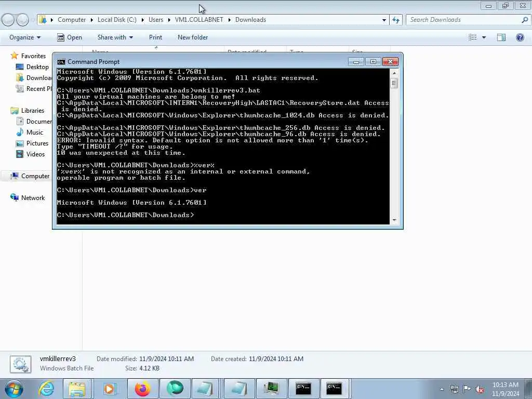Select Local Disk (C:) breadcrumb

pyautogui.click(x=117, y=20)
